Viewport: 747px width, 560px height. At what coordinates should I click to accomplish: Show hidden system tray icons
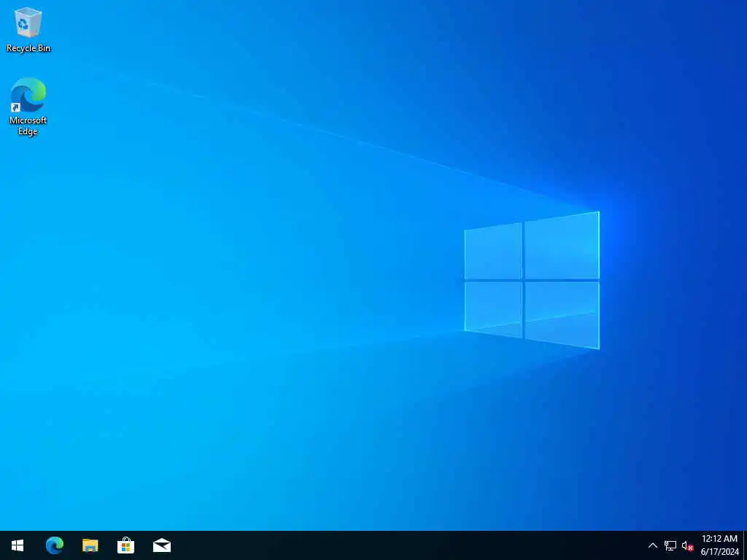[653, 545]
